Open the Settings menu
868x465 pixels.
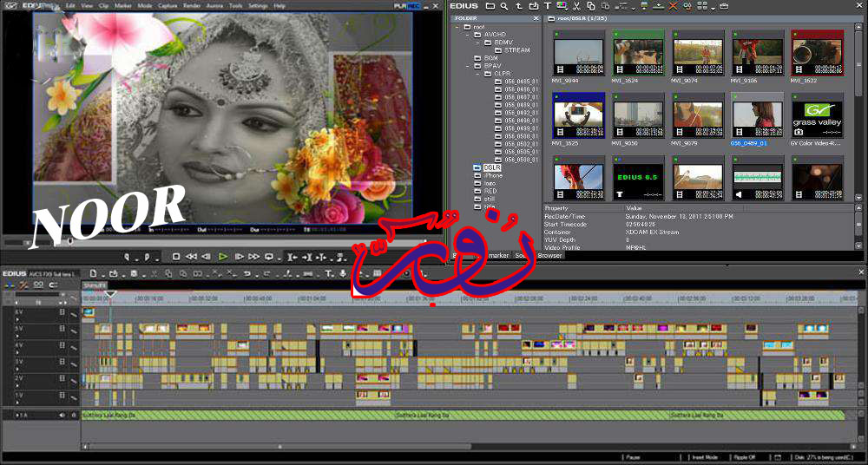[258, 5]
